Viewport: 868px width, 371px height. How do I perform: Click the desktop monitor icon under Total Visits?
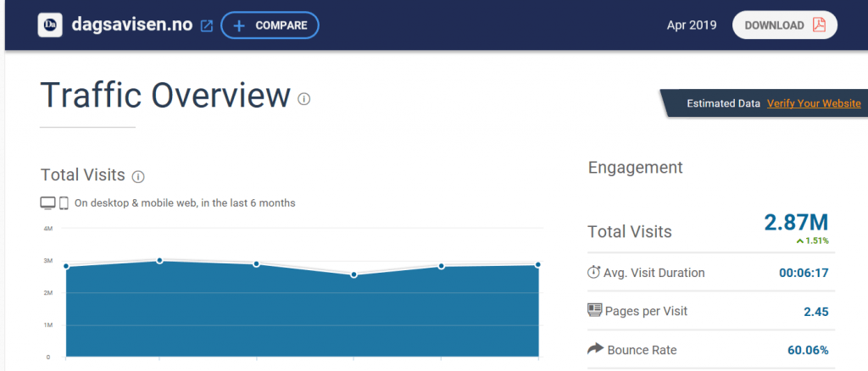click(48, 203)
